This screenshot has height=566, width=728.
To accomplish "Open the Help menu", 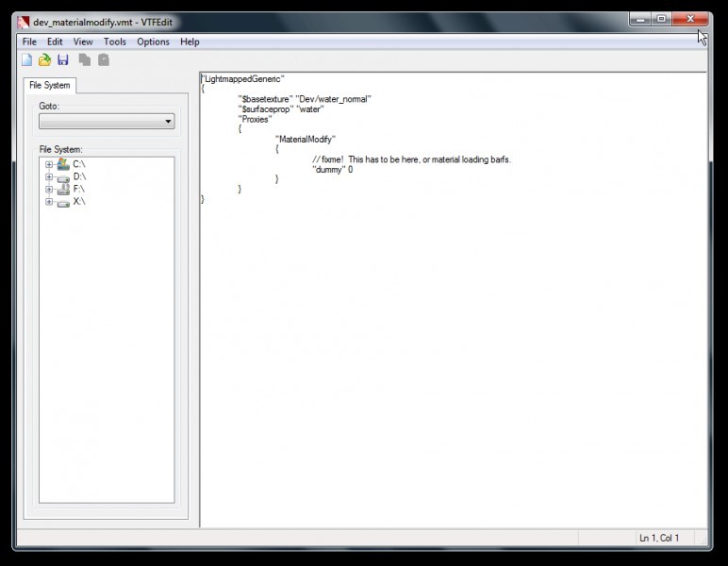I will click(x=190, y=42).
